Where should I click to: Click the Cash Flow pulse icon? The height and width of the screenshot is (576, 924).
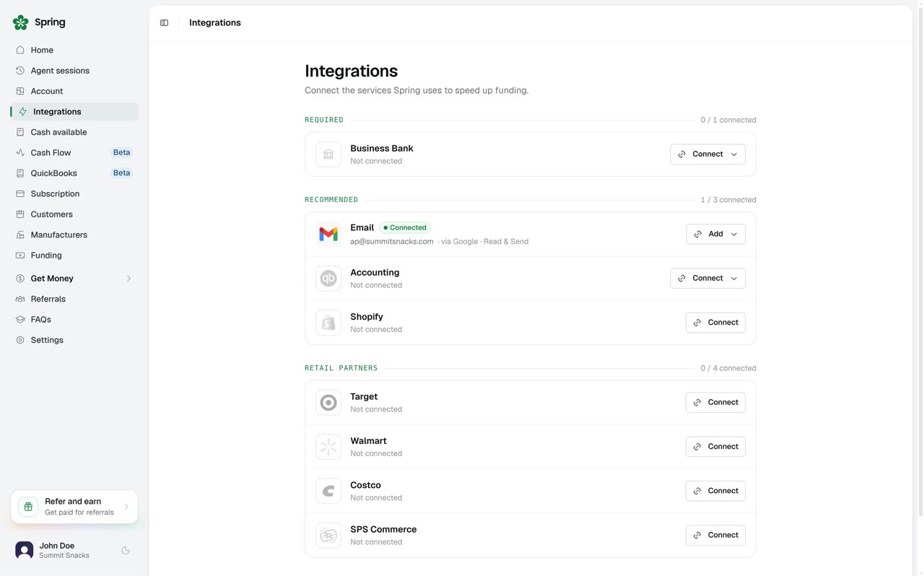(x=20, y=153)
